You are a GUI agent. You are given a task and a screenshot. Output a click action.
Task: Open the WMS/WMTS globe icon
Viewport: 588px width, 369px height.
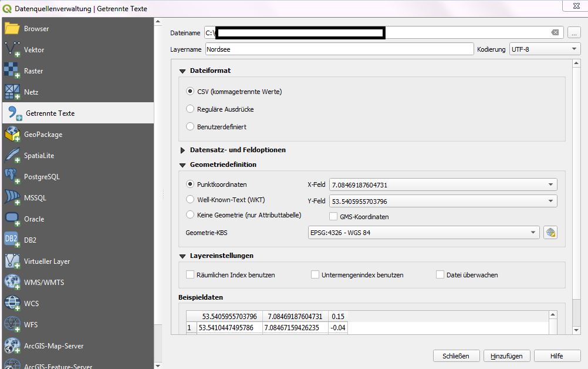pos(12,282)
